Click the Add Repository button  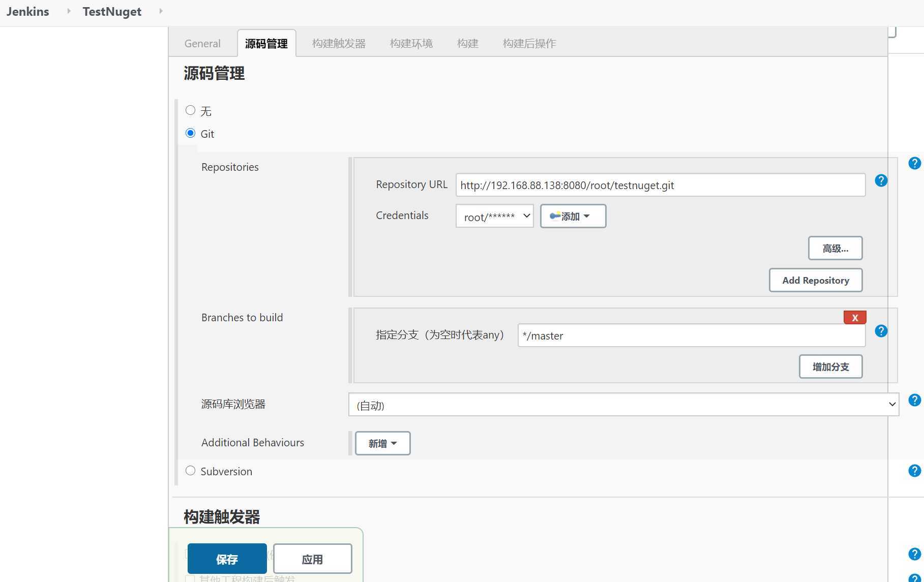[816, 280]
